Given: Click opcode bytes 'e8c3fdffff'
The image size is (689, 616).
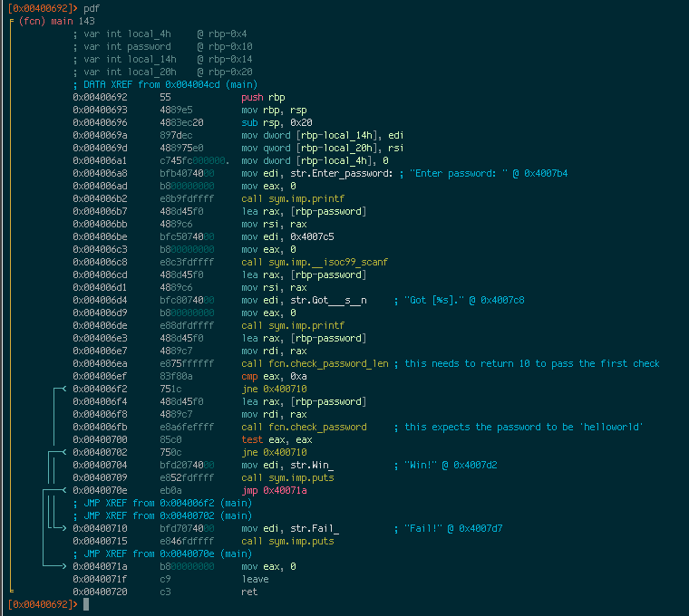Looking at the screenshot, I should tap(187, 263).
